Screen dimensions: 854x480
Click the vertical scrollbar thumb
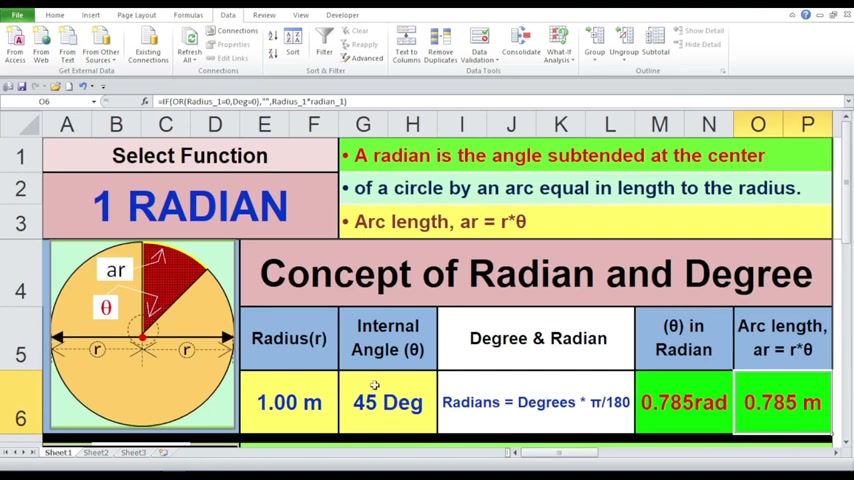[846, 183]
